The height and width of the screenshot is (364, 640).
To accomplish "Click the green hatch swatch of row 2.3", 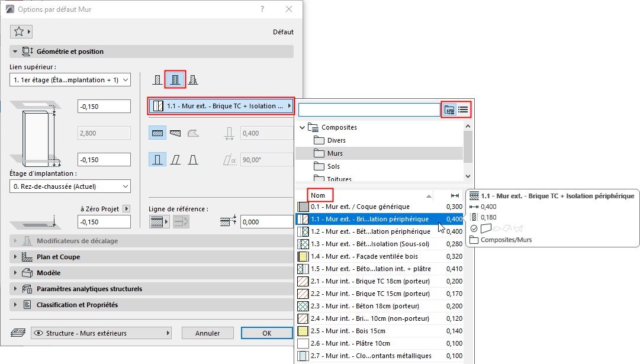I will (303, 306).
